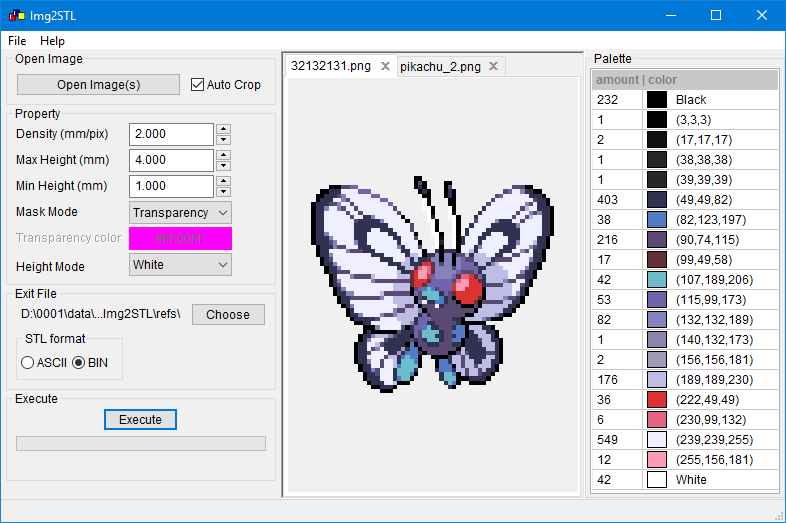This screenshot has width=786, height=523.
Task: Maximize the Img2STL window
Action: pos(716,16)
